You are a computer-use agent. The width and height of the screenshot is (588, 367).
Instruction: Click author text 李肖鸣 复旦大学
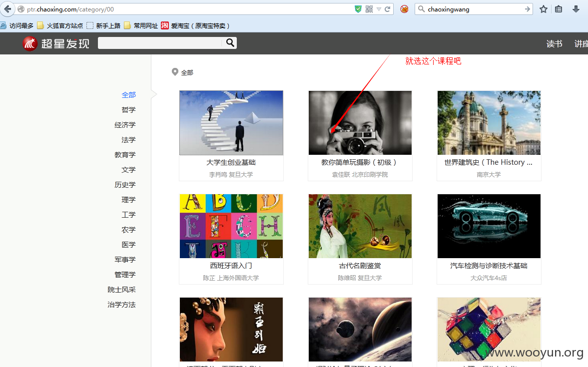231,175
